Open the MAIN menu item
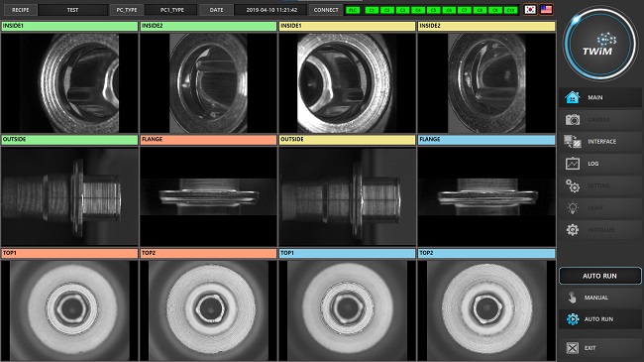This screenshot has height=362, width=644. click(x=600, y=97)
